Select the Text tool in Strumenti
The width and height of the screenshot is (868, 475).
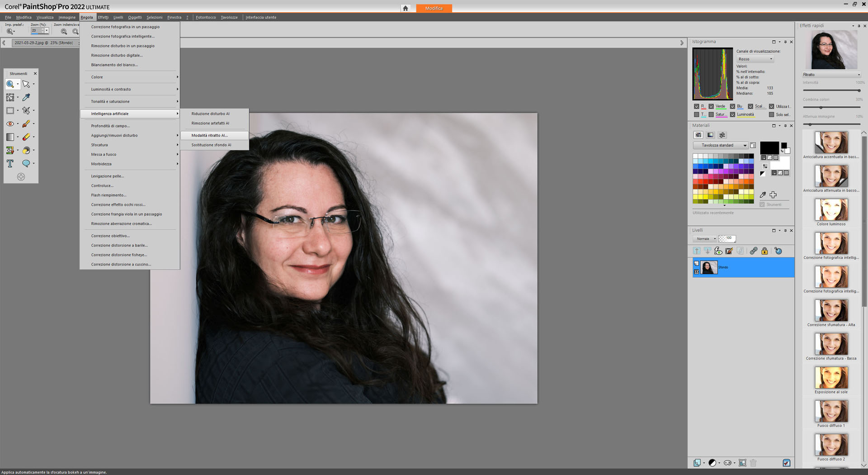tap(10, 163)
